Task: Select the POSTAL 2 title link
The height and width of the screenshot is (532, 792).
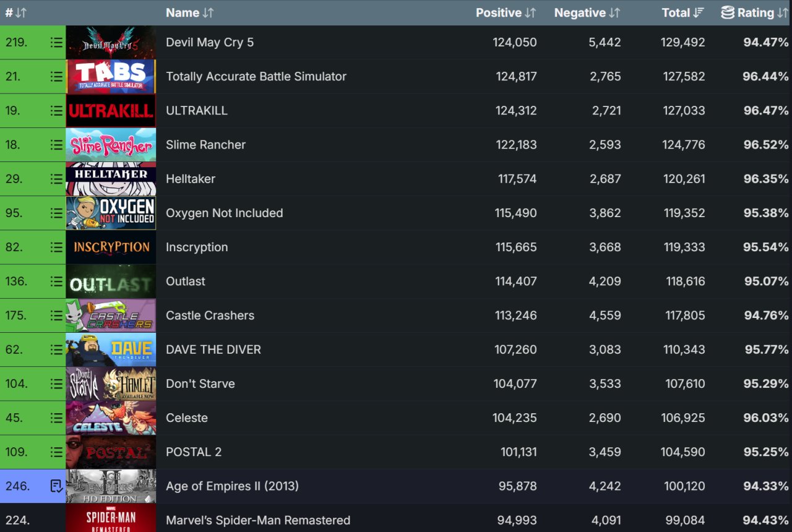Action: 194,452
